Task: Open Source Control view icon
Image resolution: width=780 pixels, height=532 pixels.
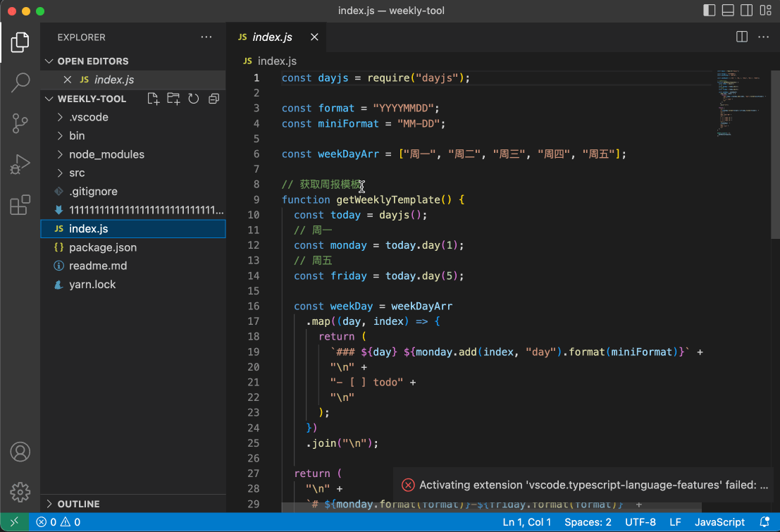Action: (x=20, y=123)
